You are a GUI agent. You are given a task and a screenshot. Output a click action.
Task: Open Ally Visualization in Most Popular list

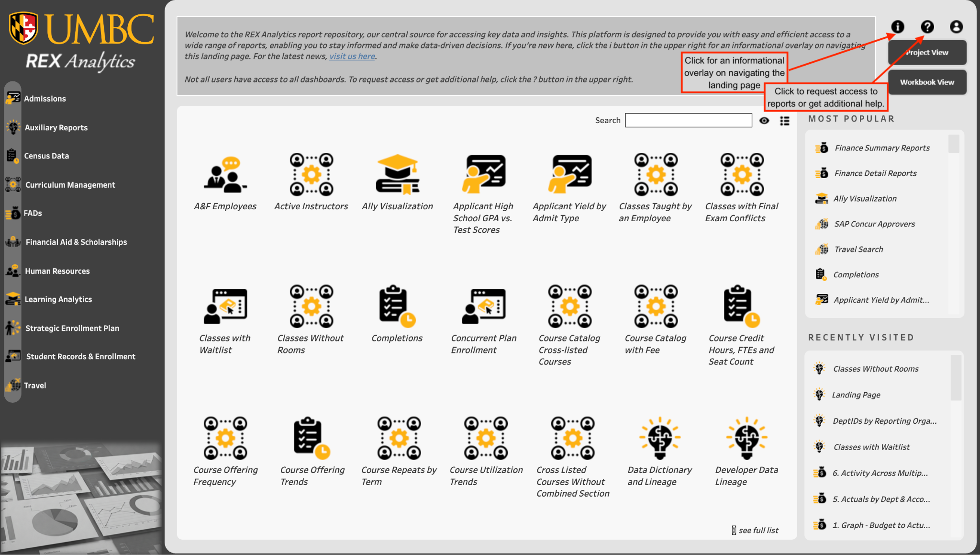coord(865,199)
